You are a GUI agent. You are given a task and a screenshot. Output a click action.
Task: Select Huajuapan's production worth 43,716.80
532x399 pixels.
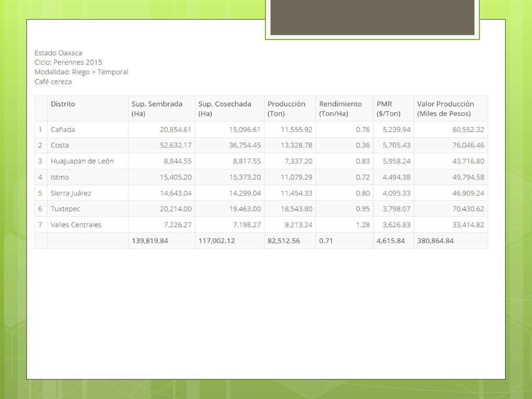pos(468,161)
